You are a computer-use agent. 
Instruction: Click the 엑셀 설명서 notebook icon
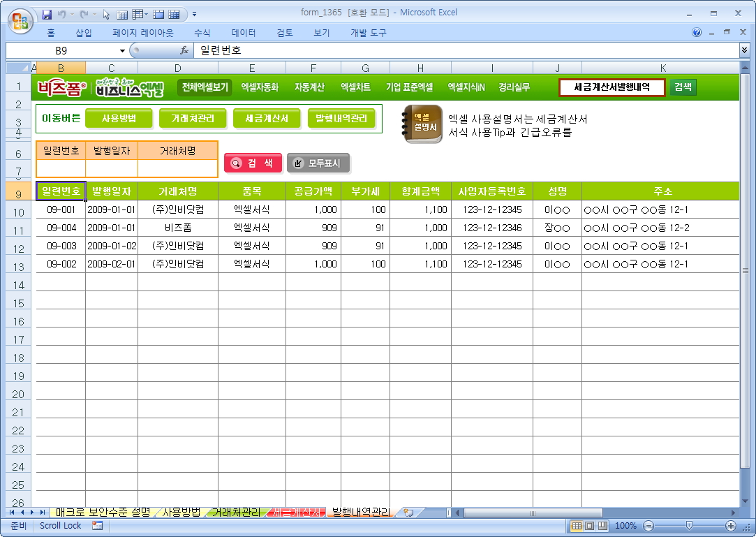[x=422, y=124]
